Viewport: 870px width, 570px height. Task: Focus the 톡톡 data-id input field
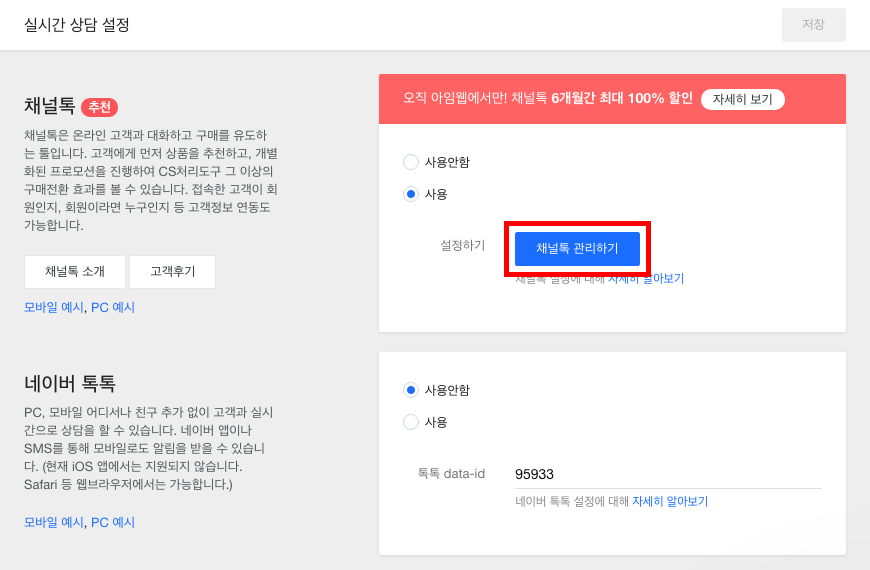click(x=668, y=474)
